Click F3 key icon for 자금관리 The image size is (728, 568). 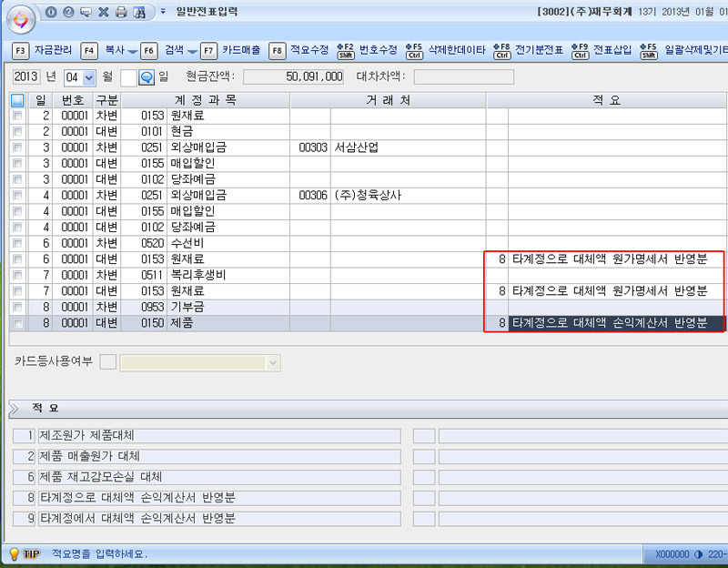tap(20, 51)
